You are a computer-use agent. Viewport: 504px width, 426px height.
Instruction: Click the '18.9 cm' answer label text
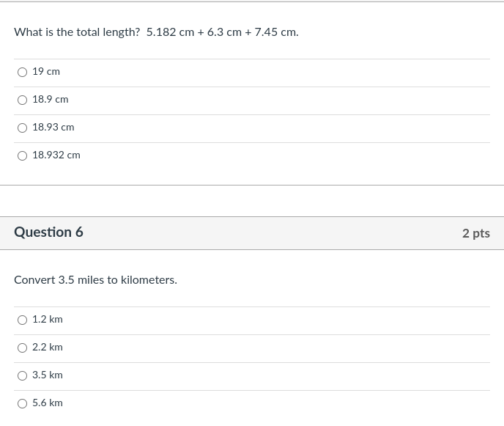click(50, 99)
